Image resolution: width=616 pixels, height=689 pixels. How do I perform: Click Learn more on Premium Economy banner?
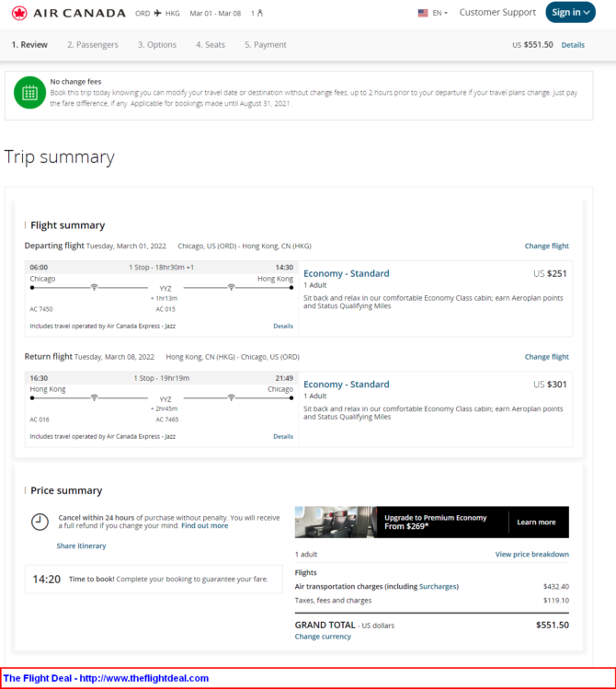[536, 522]
